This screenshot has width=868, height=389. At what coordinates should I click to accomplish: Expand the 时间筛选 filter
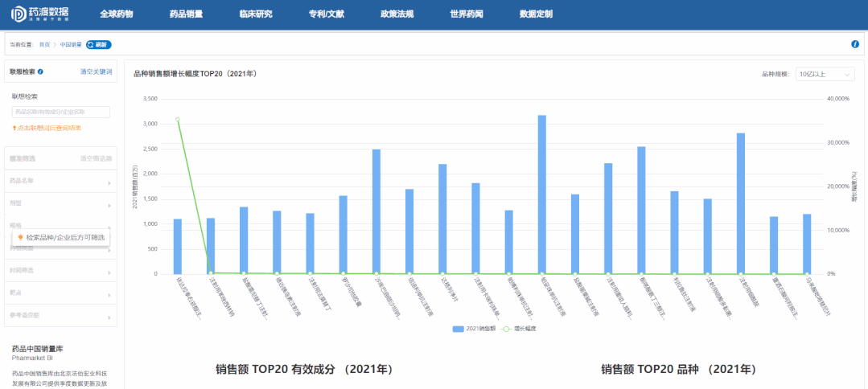60,271
